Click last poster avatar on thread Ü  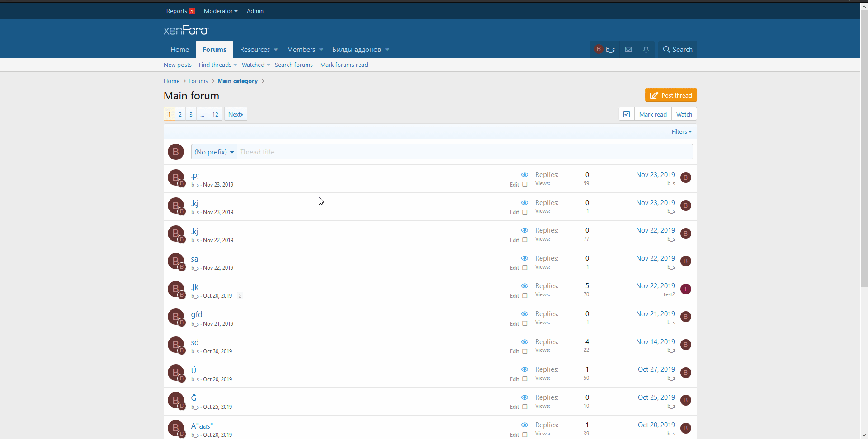pyautogui.click(x=686, y=373)
